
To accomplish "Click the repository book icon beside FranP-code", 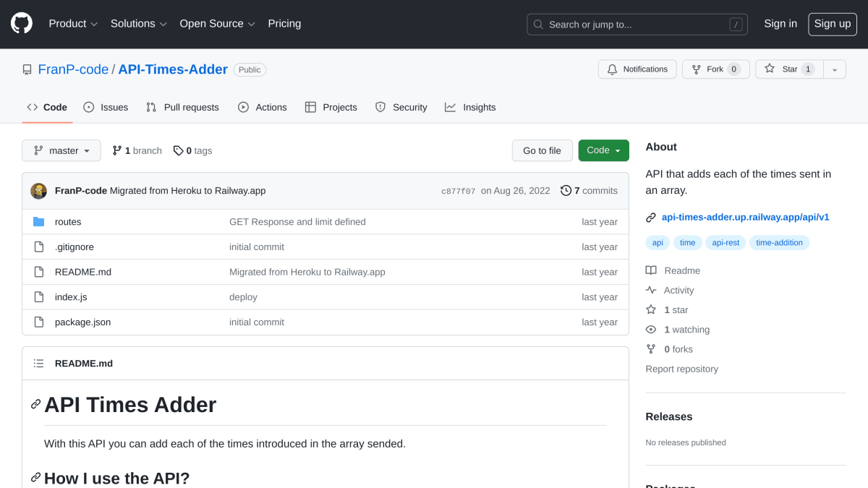I will pyautogui.click(x=27, y=70).
